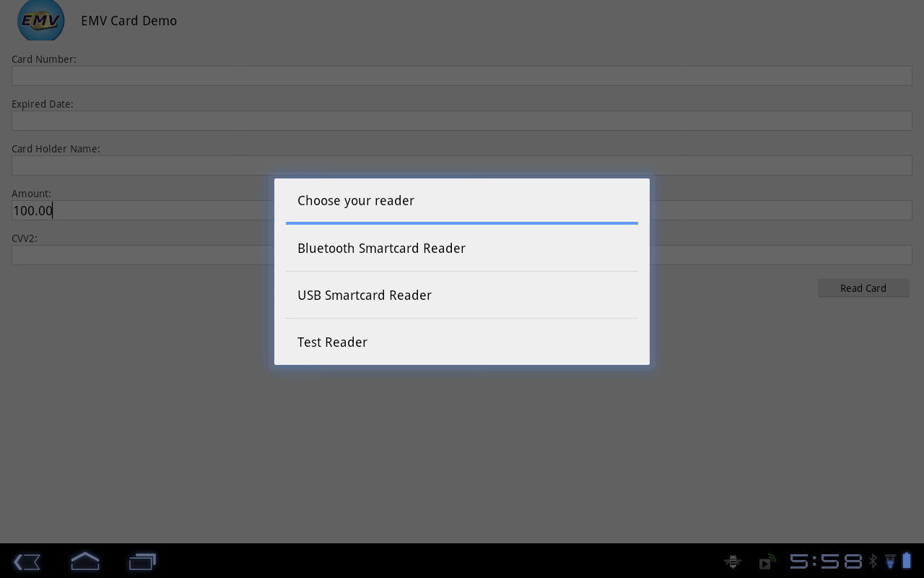The width and height of the screenshot is (924, 578).
Task: Click the Read Card button
Action: [x=863, y=288]
